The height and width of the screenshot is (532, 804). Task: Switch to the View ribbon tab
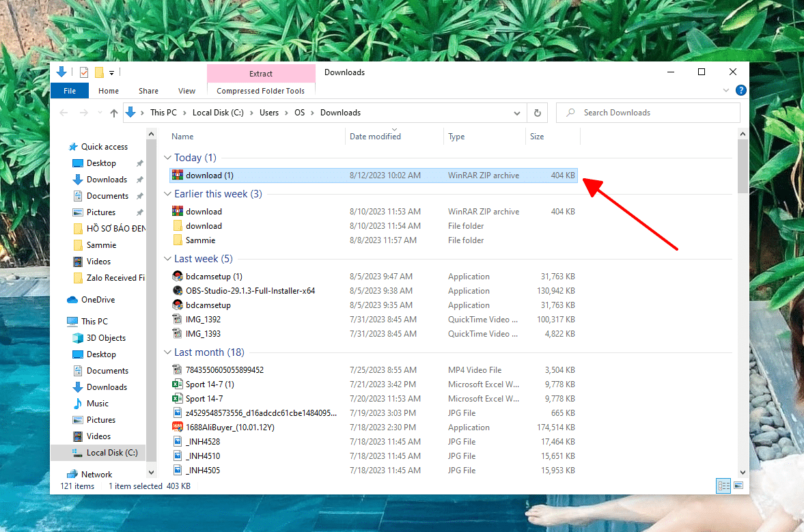coord(186,91)
